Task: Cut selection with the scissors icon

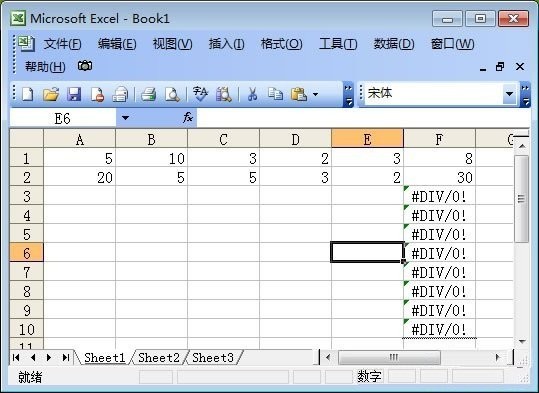Action: [x=252, y=94]
